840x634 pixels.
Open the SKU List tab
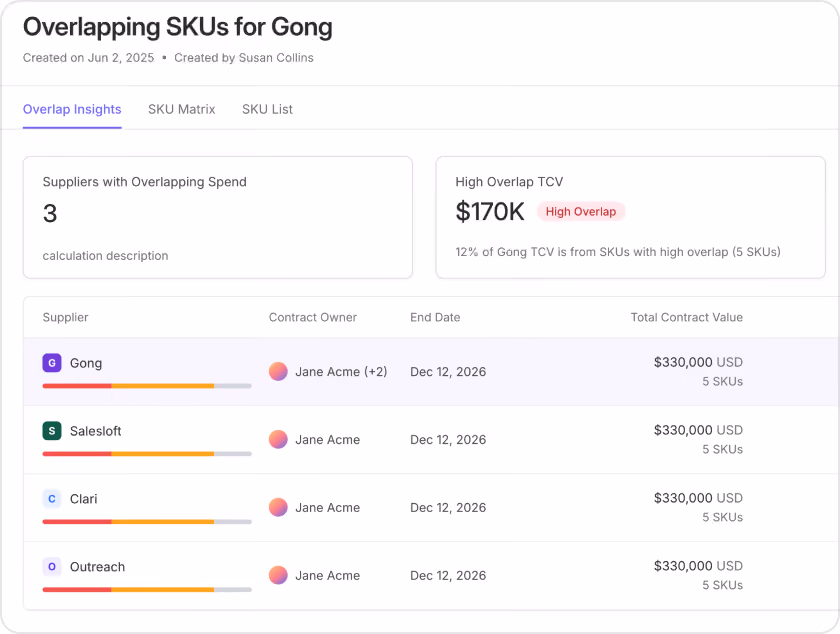coord(267,109)
